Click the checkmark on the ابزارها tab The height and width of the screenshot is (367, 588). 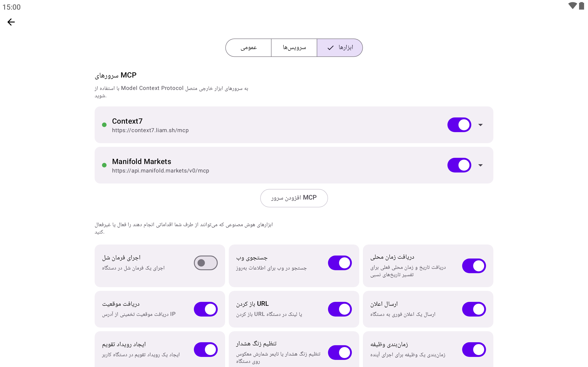[331, 48]
